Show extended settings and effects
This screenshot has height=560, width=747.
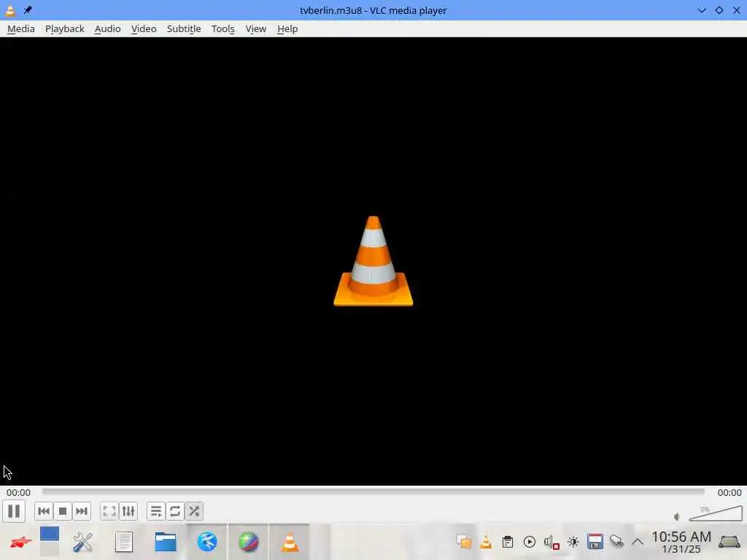(x=128, y=511)
